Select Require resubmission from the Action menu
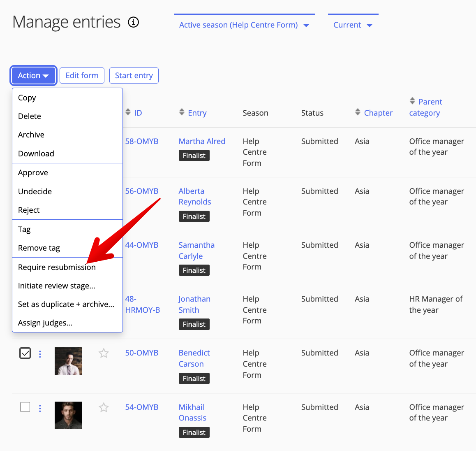Screen dimensions: 476x451 click(57, 267)
